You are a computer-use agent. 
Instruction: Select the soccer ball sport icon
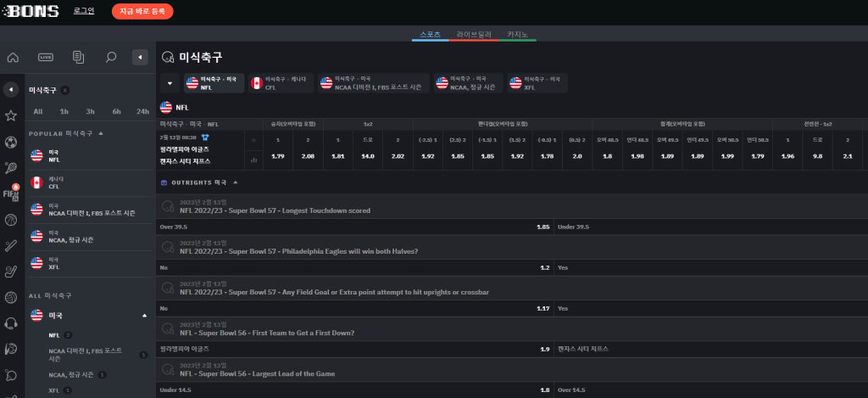point(10,143)
